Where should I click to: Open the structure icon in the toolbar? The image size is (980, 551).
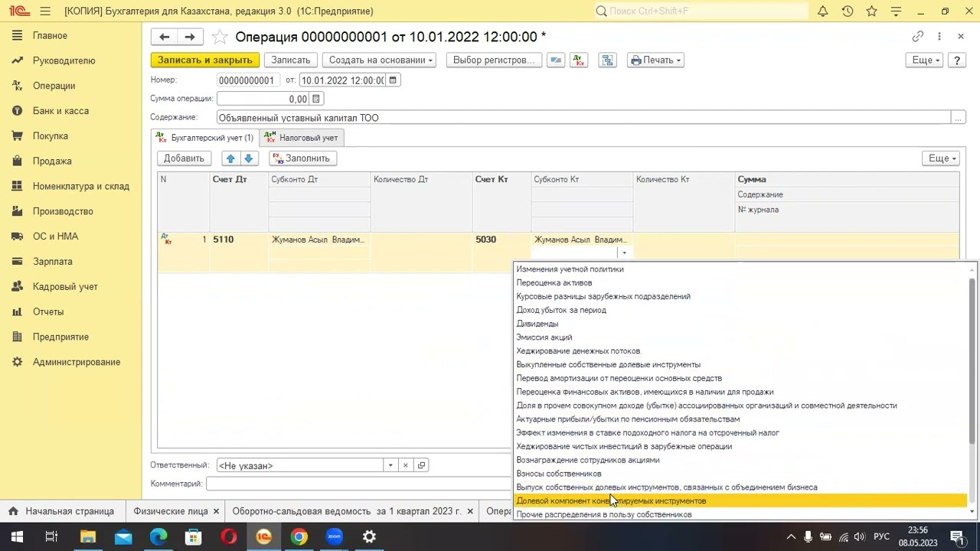pyautogui.click(x=607, y=60)
